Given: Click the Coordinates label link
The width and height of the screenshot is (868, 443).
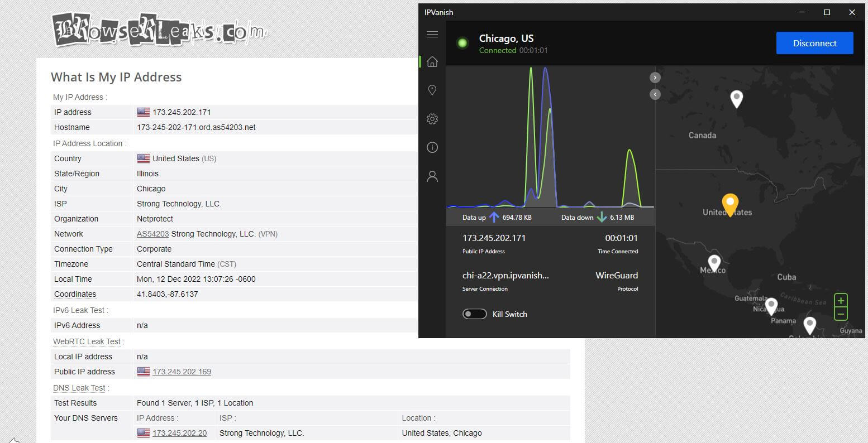Looking at the screenshot, I should 75,294.
